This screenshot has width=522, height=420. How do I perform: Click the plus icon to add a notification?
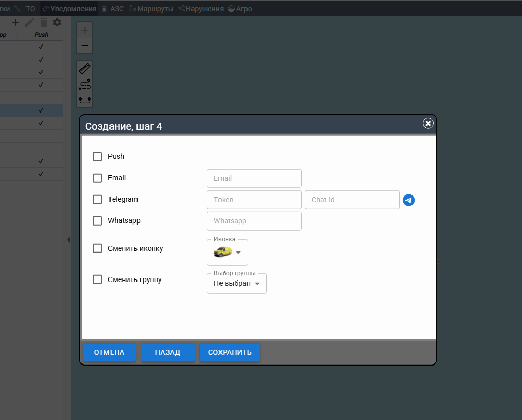pyautogui.click(x=15, y=22)
